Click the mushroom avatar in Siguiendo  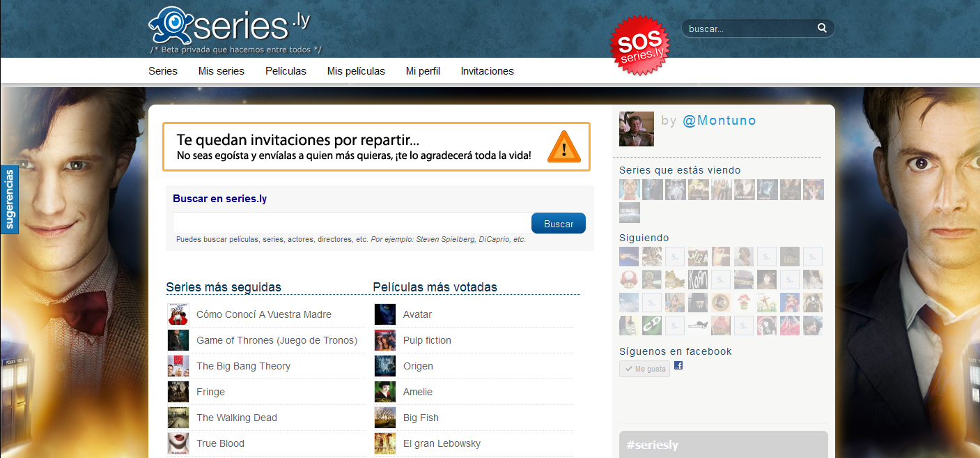[629, 280]
